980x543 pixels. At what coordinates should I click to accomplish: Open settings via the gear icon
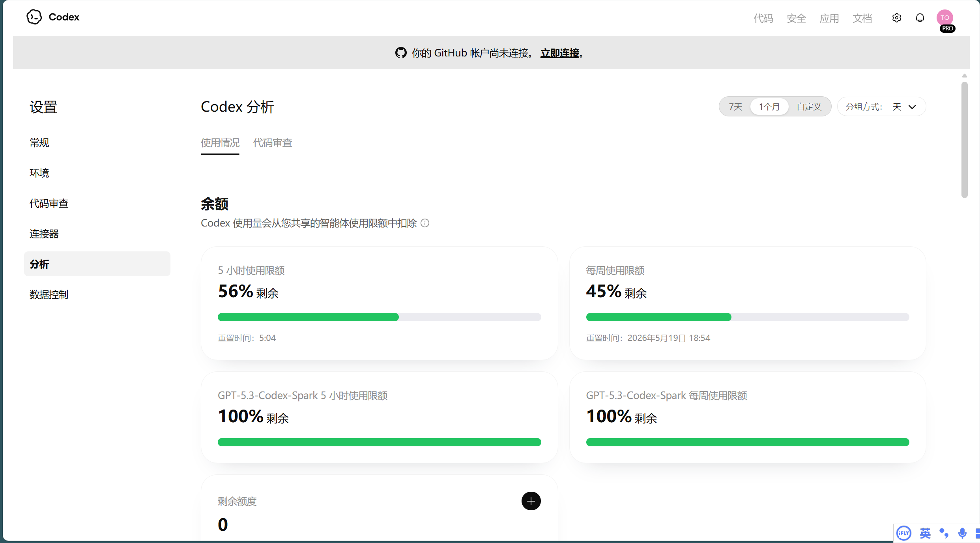point(896,18)
